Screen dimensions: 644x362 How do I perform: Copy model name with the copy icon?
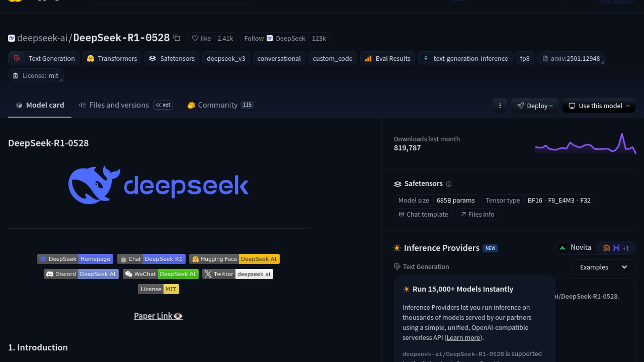click(x=177, y=38)
